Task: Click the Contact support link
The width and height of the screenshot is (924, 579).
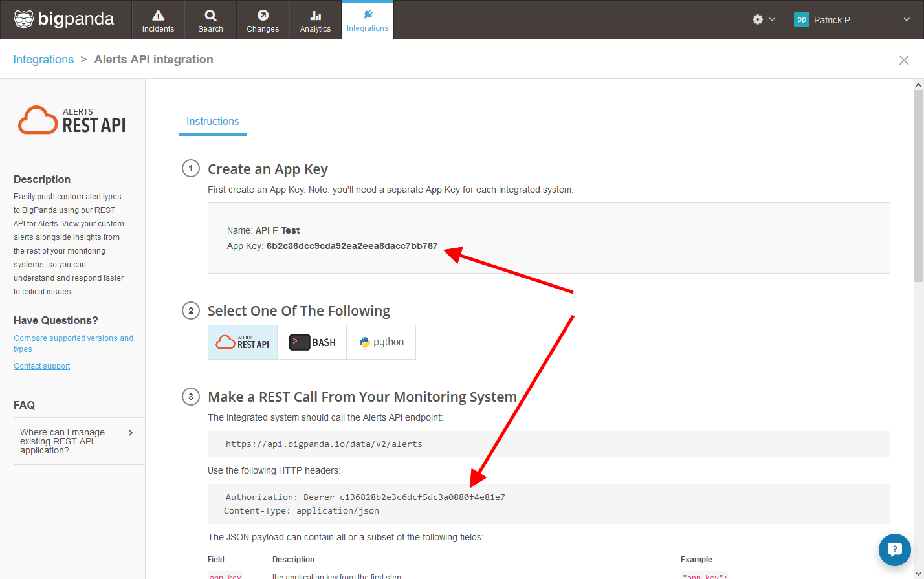Action: pyautogui.click(x=42, y=366)
